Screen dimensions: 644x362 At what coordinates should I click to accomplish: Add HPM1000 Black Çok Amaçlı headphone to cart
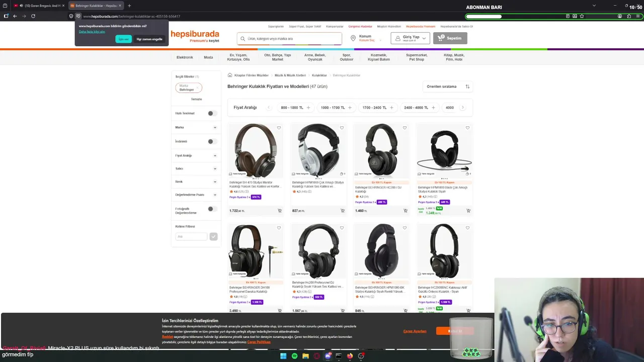pyautogui.click(x=468, y=211)
